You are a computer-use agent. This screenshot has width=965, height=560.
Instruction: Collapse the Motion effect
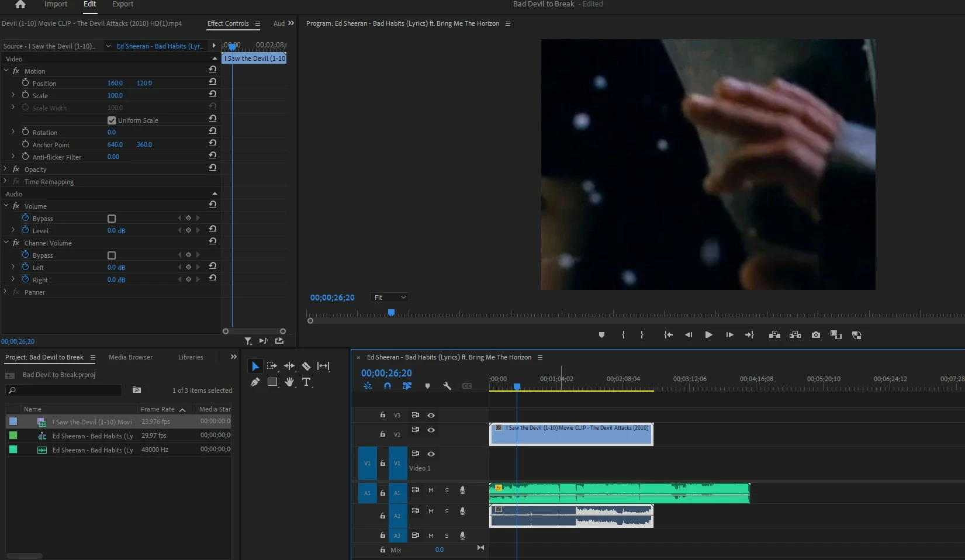click(x=6, y=70)
